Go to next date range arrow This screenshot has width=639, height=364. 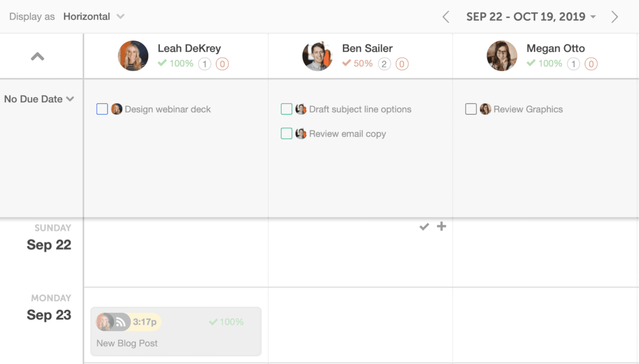click(615, 17)
